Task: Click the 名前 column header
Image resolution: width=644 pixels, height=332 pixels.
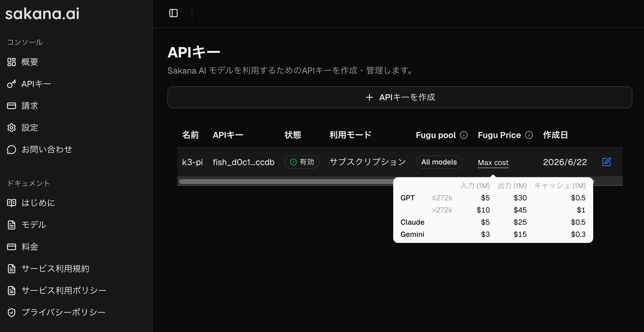Action: pyautogui.click(x=191, y=135)
